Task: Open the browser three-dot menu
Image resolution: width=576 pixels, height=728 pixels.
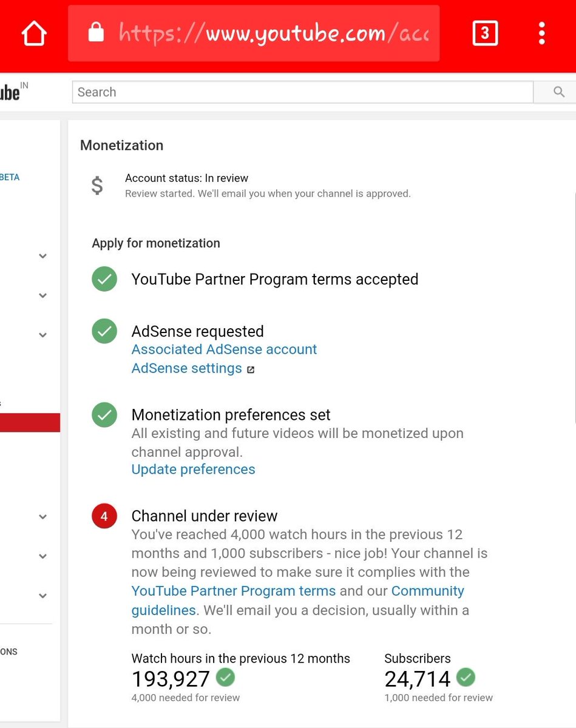Action: [x=541, y=33]
